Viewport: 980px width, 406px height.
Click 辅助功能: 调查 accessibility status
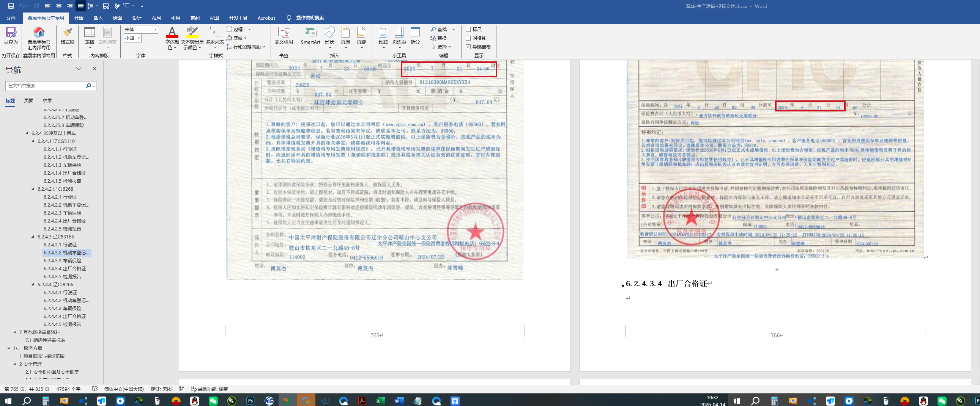tap(210, 389)
